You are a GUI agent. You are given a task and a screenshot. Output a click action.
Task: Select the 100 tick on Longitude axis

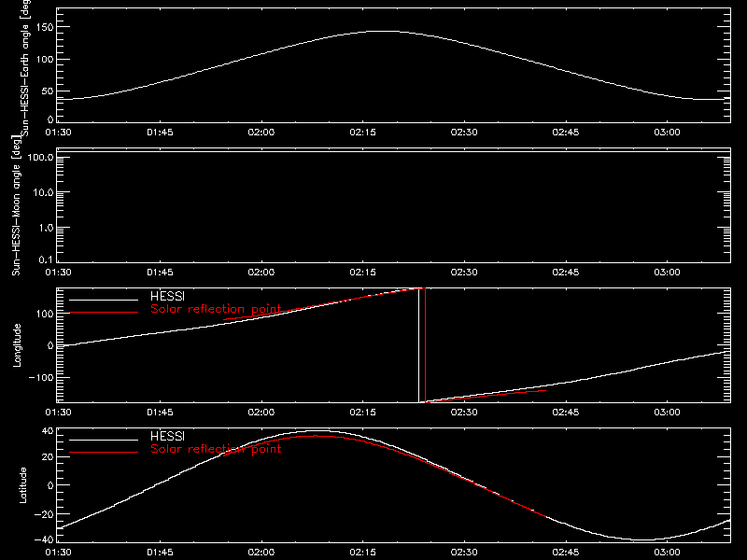44,314
